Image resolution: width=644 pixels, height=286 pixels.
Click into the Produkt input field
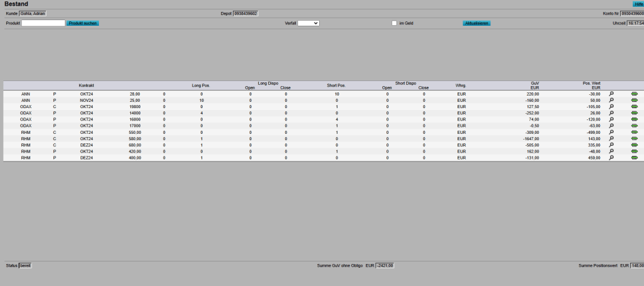coord(43,23)
